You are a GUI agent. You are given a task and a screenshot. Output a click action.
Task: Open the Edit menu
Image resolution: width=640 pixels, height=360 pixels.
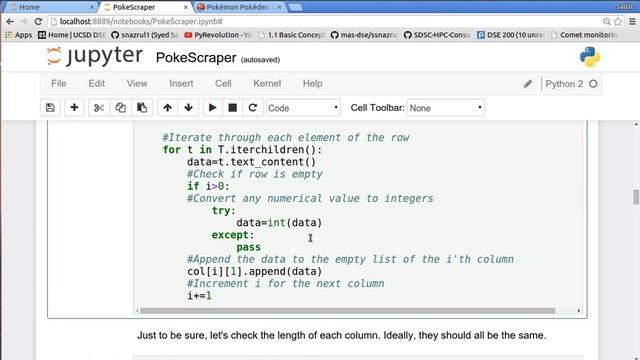click(x=97, y=84)
